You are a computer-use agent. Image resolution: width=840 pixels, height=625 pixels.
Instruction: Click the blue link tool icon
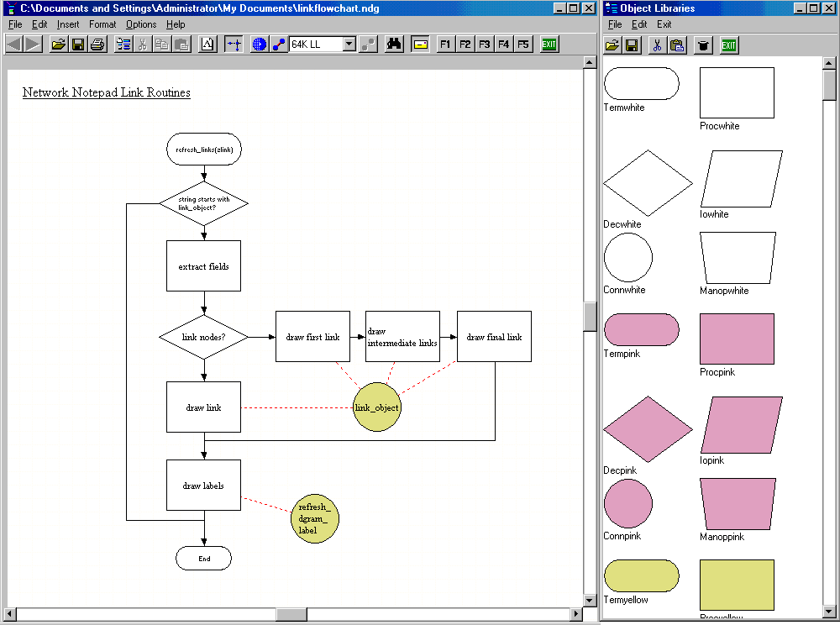(x=278, y=45)
